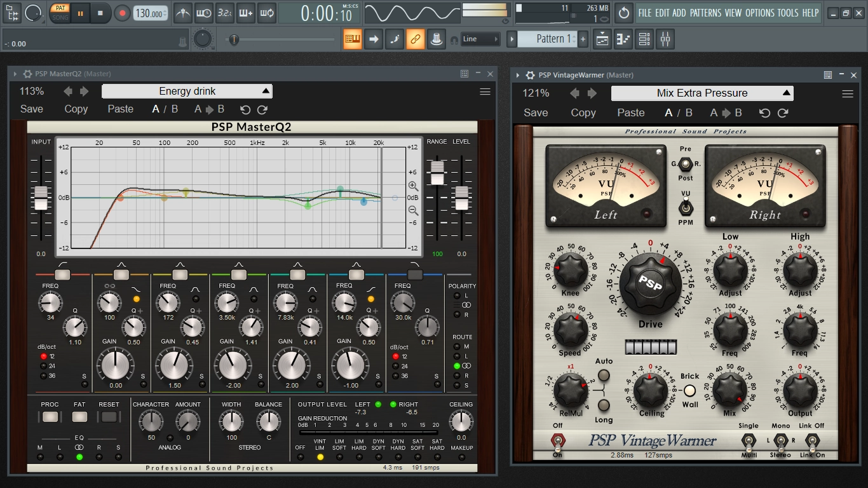Click the undo arrow in PSP MasterQ2
Screen dimensions: 868x488
coord(245,109)
